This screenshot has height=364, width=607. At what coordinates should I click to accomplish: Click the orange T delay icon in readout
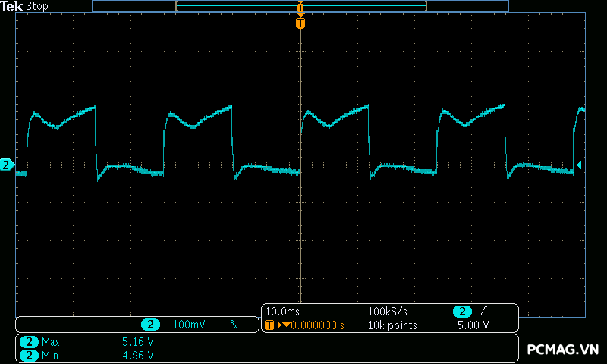(270, 325)
